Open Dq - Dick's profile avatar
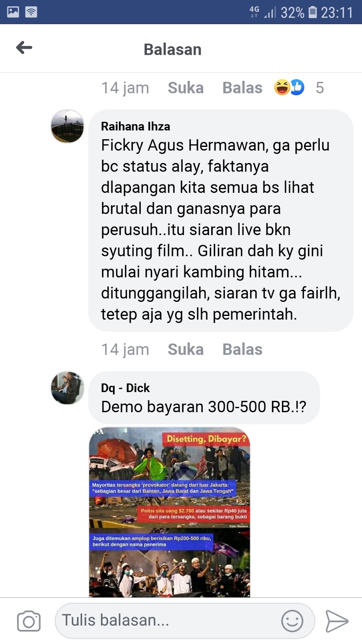This screenshot has width=362, height=644. (67, 388)
